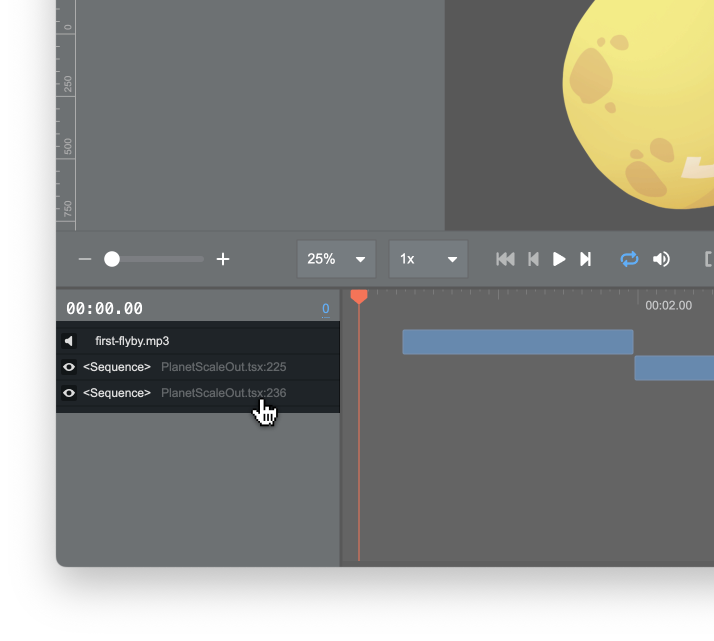Mute the preview with the volume icon

click(x=661, y=259)
